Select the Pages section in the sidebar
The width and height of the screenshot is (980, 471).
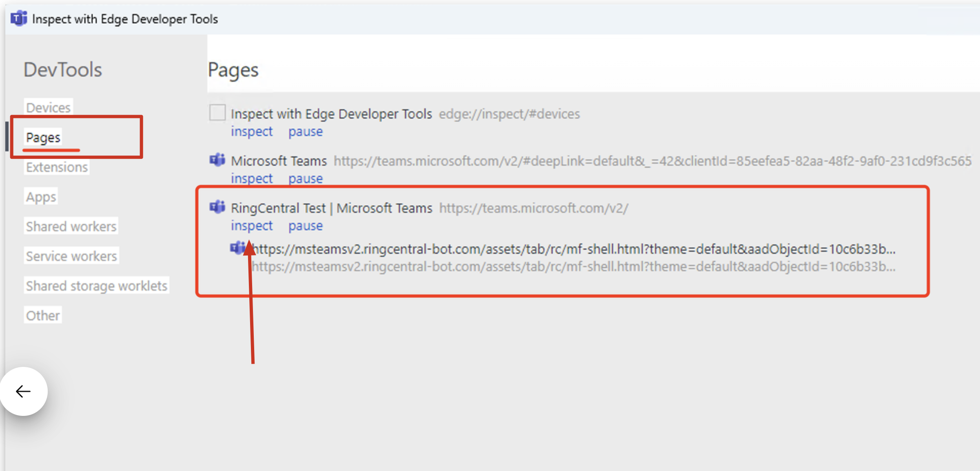pos(42,138)
